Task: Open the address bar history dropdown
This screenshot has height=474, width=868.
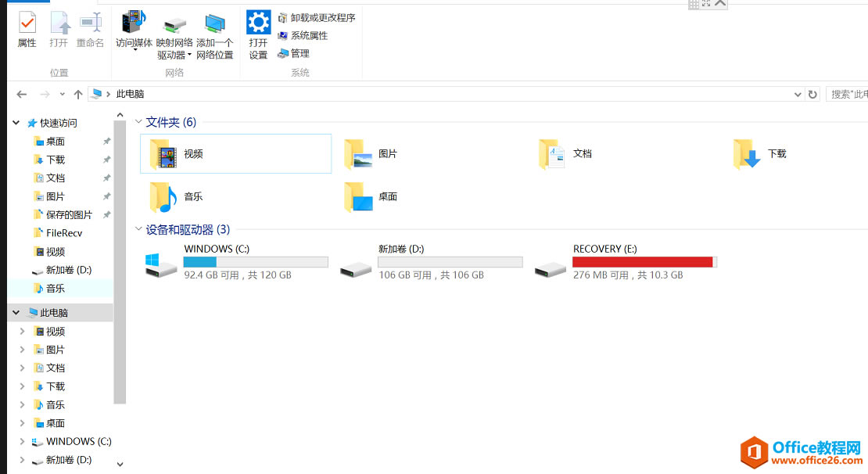Action: (x=798, y=94)
